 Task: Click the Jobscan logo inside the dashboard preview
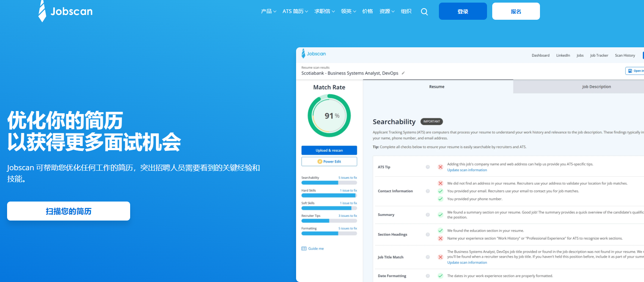[x=314, y=54]
